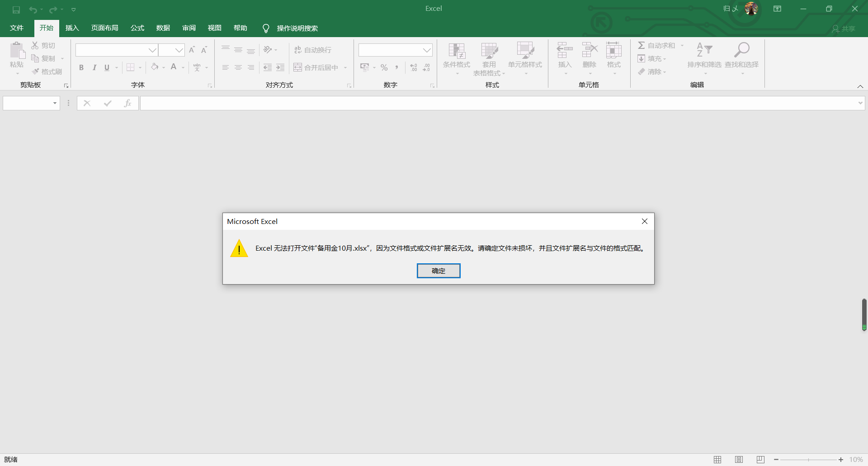Switch to Page Layout view in status bar
868x466 pixels.
(x=739, y=460)
